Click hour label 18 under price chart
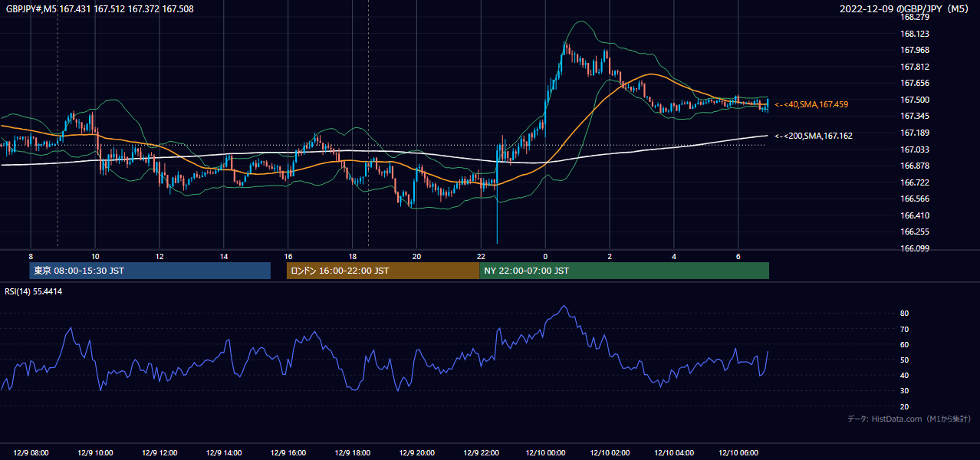Viewport: 980px width, 460px height. 352,256
